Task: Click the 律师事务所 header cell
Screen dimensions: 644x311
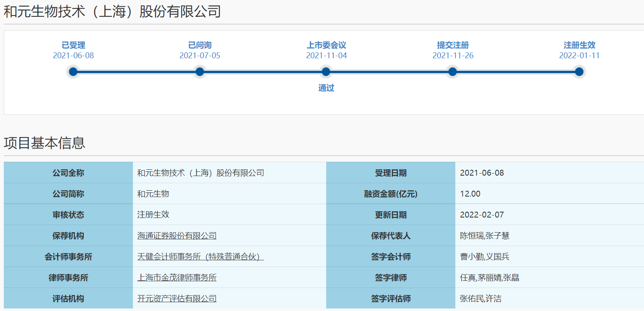Action: point(68,277)
